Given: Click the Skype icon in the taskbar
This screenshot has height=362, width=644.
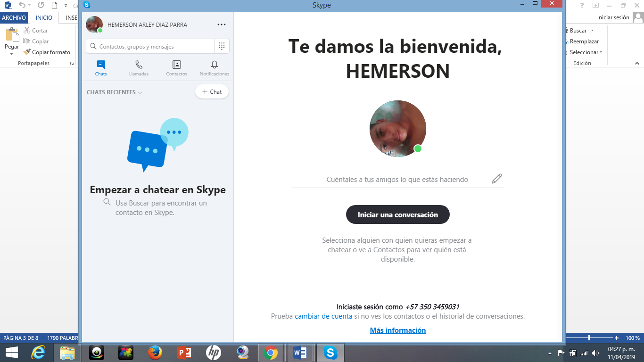Looking at the screenshot, I should [330, 353].
